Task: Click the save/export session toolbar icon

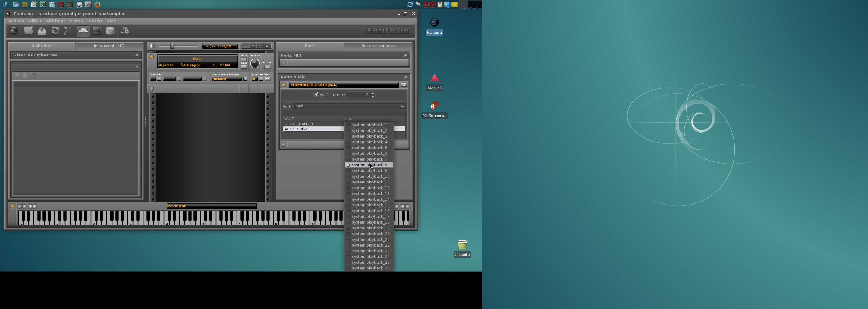Action: (x=42, y=31)
